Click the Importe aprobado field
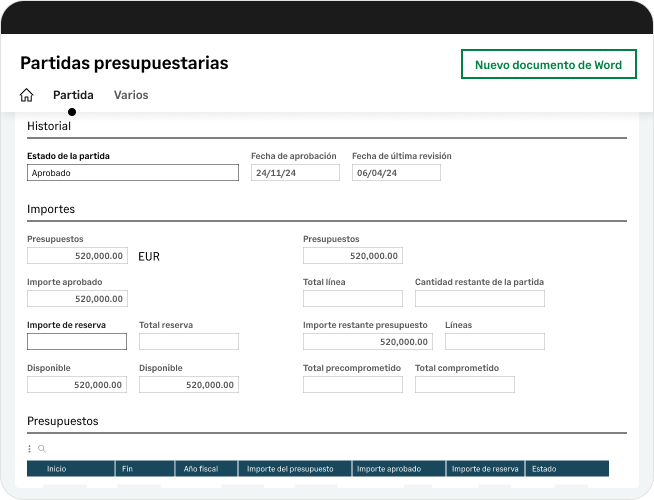654x500 pixels. [77, 299]
